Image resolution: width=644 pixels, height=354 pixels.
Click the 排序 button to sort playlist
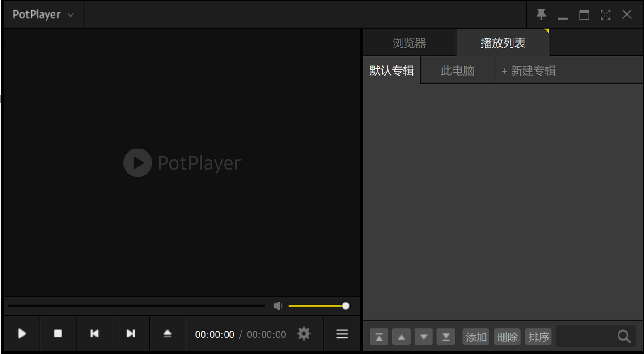538,337
